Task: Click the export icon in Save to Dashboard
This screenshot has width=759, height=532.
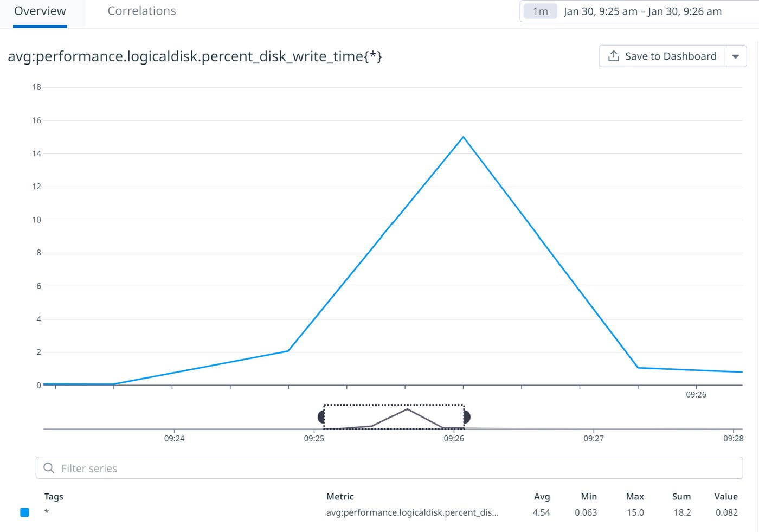Action: [614, 56]
